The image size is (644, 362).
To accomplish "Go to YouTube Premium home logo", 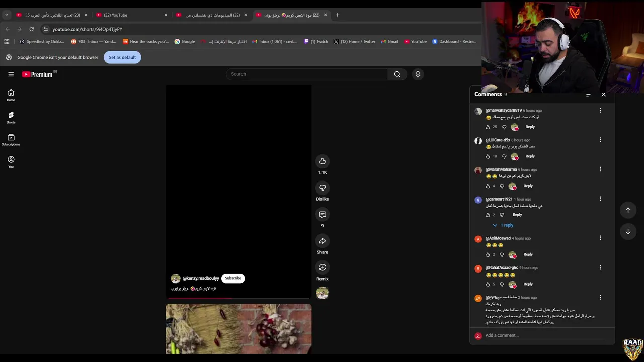I will coord(37,74).
